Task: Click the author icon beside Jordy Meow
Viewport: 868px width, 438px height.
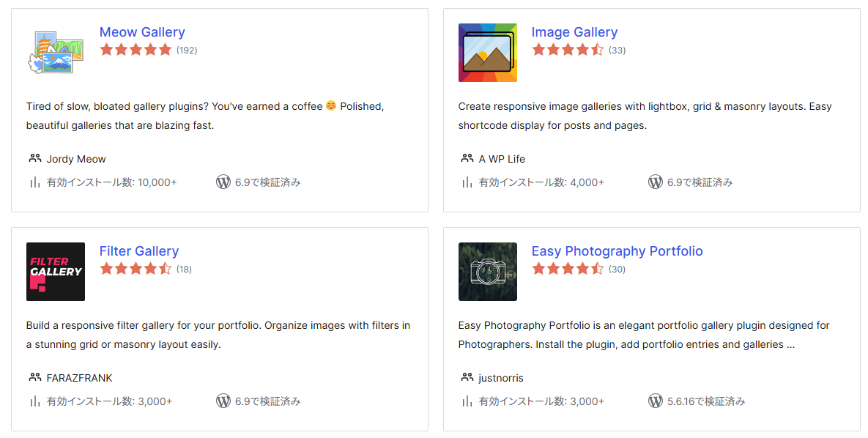Action: (x=34, y=158)
